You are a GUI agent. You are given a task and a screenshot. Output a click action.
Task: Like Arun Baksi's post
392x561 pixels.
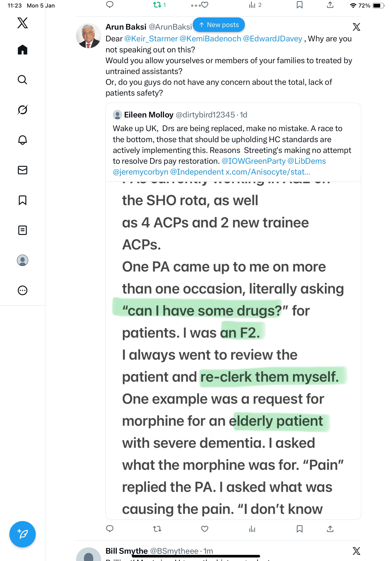204,529
